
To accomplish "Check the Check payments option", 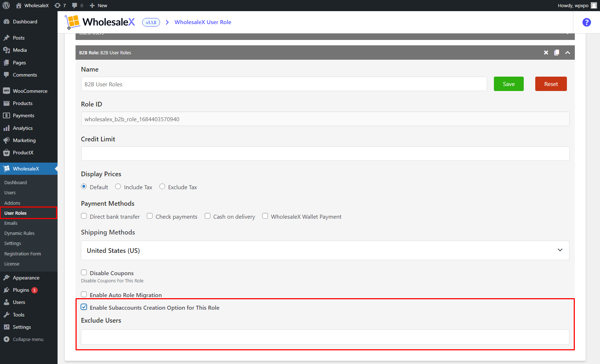I will [150, 216].
